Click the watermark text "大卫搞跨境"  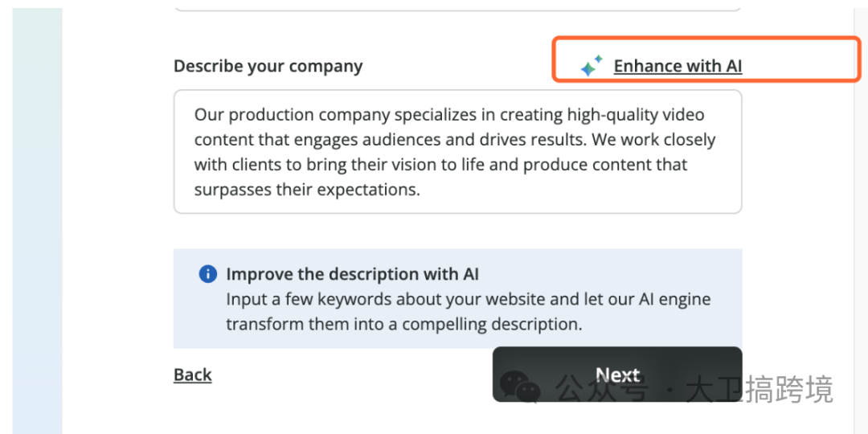point(759,389)
